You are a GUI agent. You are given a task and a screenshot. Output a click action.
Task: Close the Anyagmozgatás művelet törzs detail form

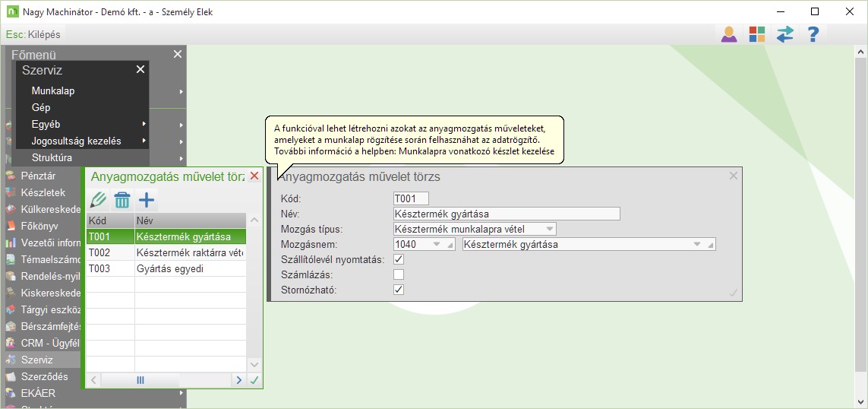734,176
